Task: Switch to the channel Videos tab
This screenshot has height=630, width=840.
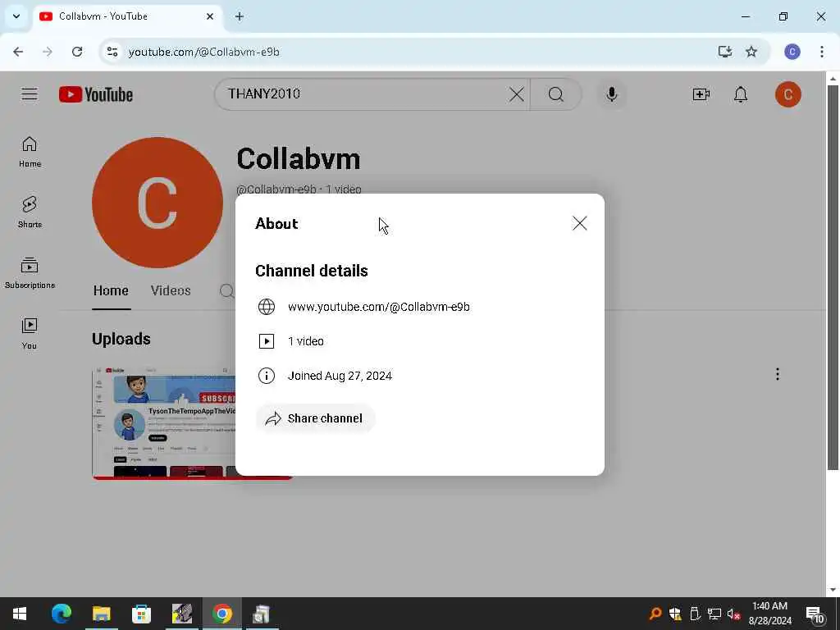Action: (x=171, y=291)
